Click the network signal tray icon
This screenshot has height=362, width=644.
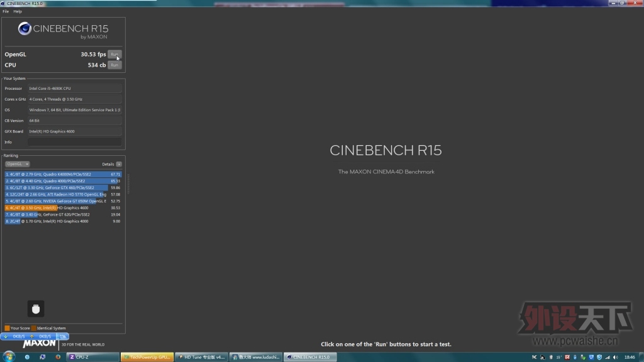point(608,358)
